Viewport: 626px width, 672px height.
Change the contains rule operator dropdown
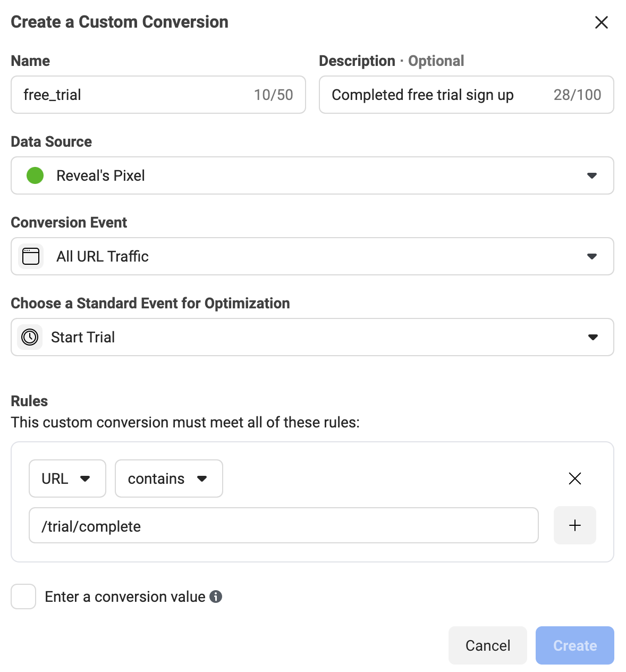pos(168,478)
